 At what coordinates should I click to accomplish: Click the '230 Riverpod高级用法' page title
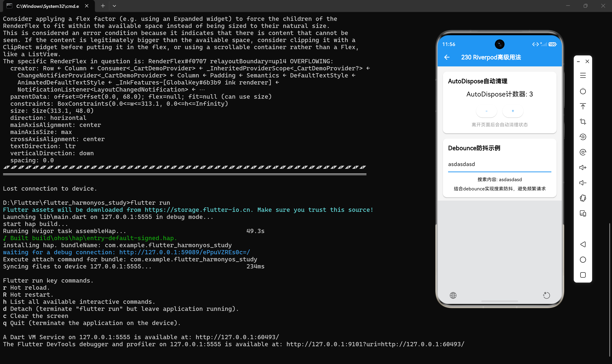pos(491,57)
